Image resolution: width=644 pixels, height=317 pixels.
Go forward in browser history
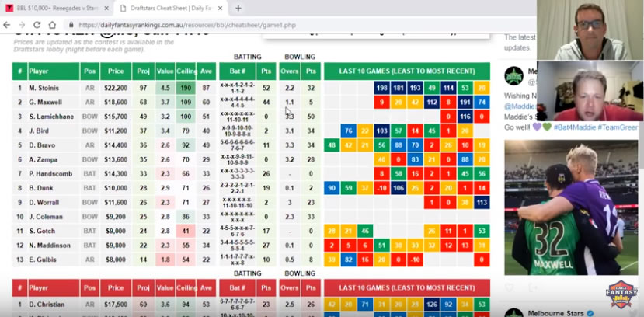21,25
